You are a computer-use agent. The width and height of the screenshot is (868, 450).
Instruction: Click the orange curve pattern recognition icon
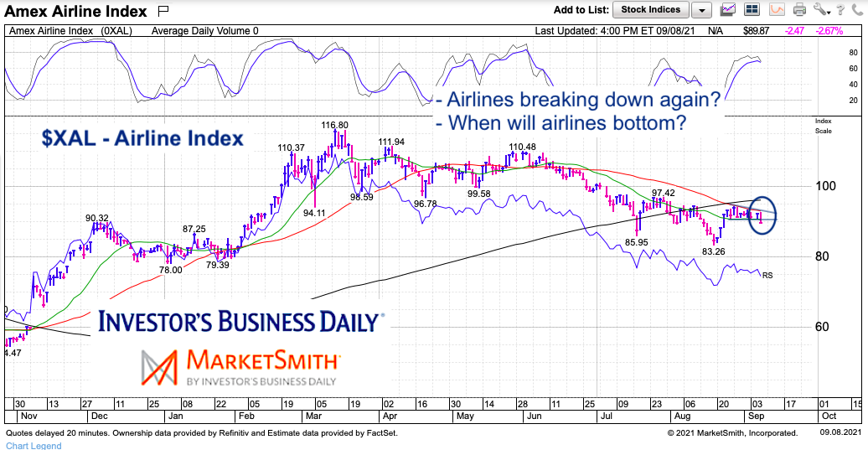point(778,9)
